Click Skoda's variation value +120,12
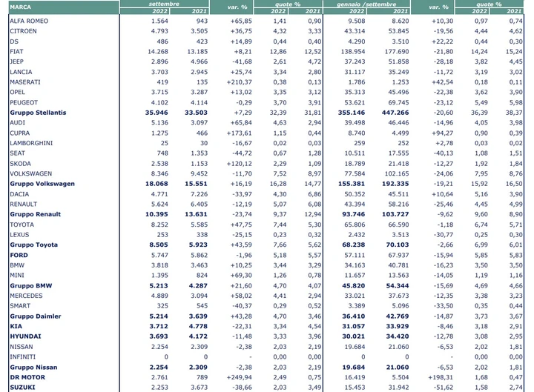 pyautogui.click(x=239, y=164)
